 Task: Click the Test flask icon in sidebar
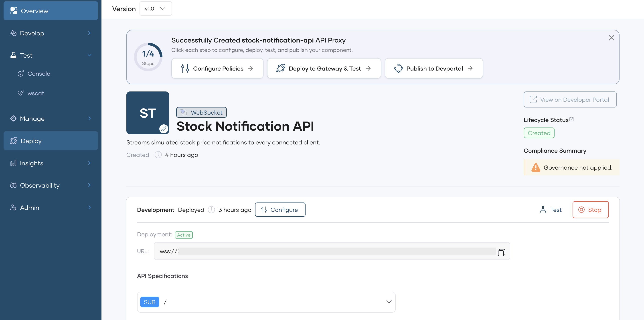13,55
